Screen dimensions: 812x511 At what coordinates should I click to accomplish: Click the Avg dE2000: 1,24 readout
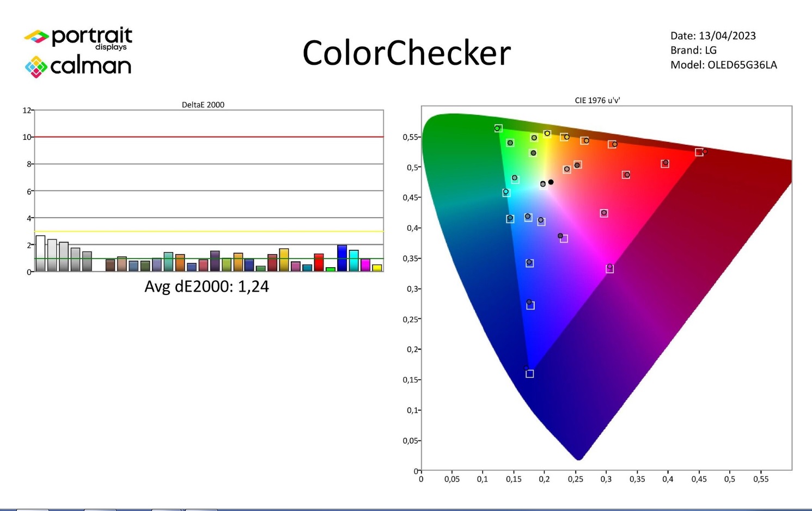[206, 286]
